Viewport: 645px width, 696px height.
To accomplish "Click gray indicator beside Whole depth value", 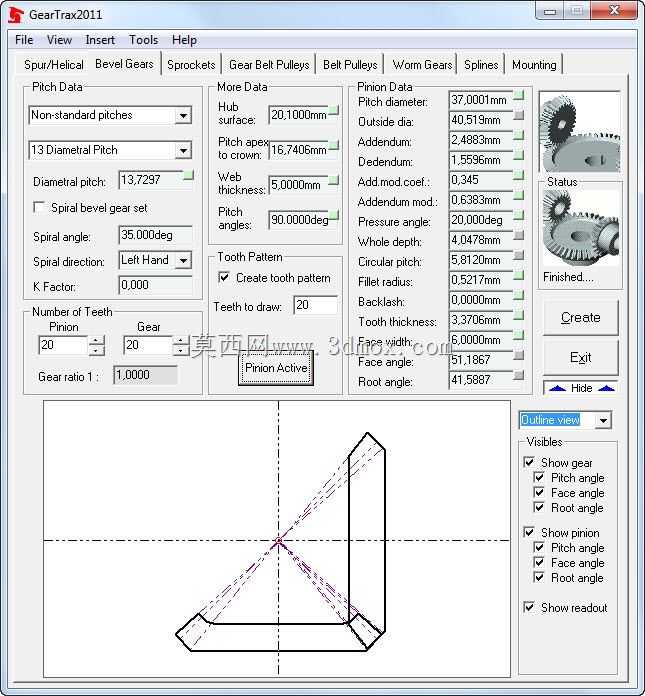I will (518, 235).
